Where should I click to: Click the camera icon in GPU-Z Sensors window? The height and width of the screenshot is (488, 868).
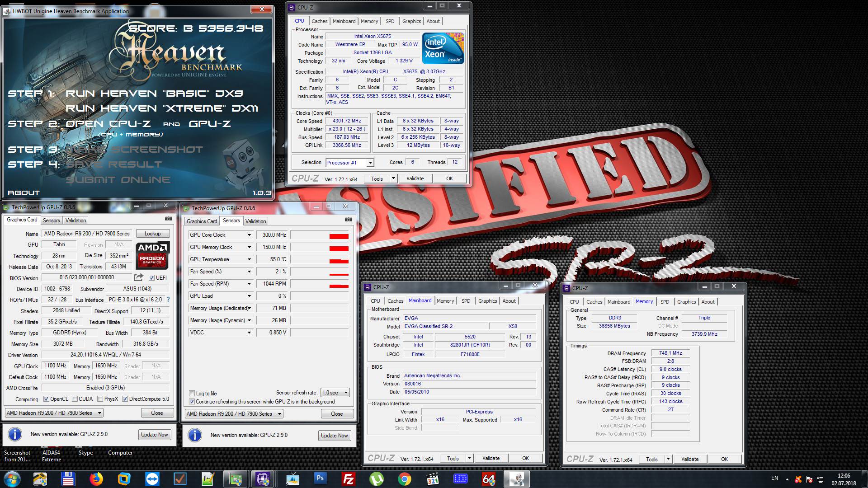[349, 220]
